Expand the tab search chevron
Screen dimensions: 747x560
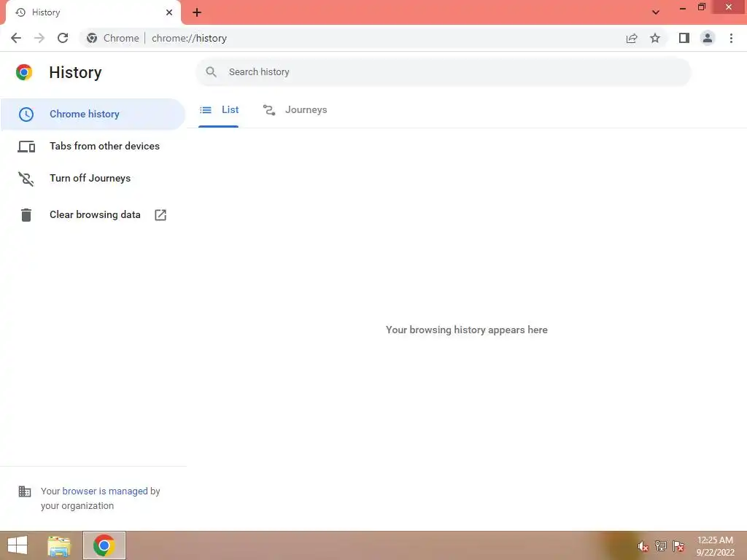(x=656, y=12)
